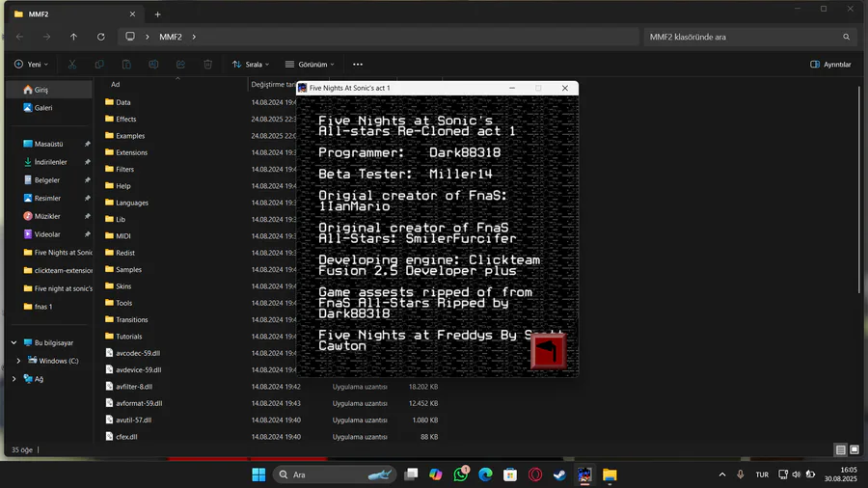
Task: Open the three-dots more options menu
Action: coord(358,65)
